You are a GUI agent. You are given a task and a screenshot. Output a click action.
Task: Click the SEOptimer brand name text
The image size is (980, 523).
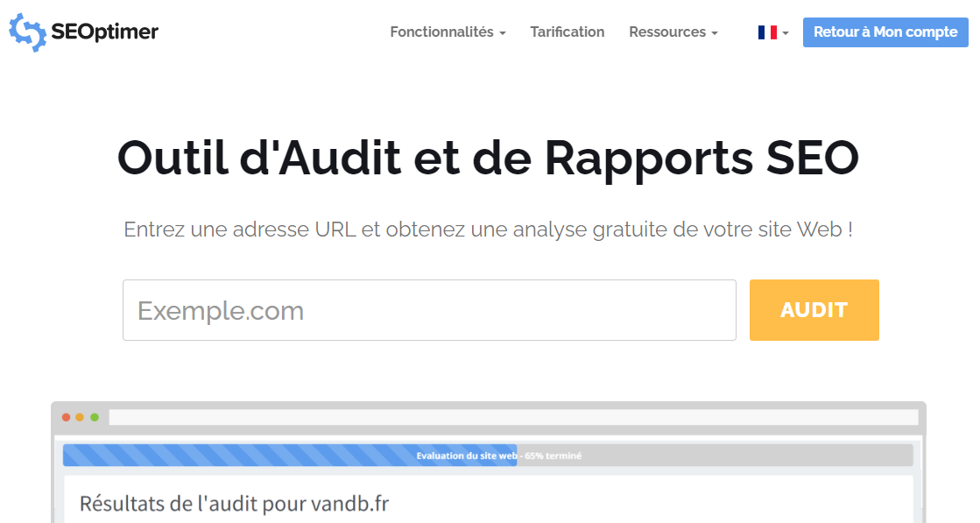105,32
